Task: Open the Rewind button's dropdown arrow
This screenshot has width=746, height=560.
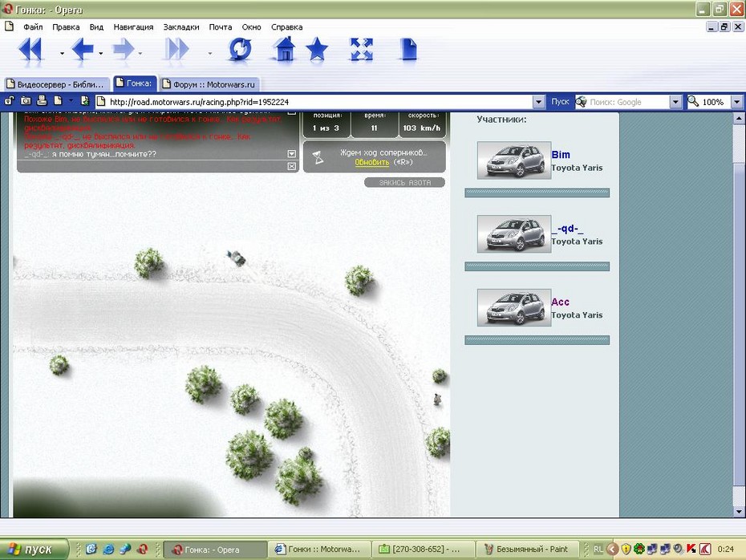Action: click(x=62, y=53)
